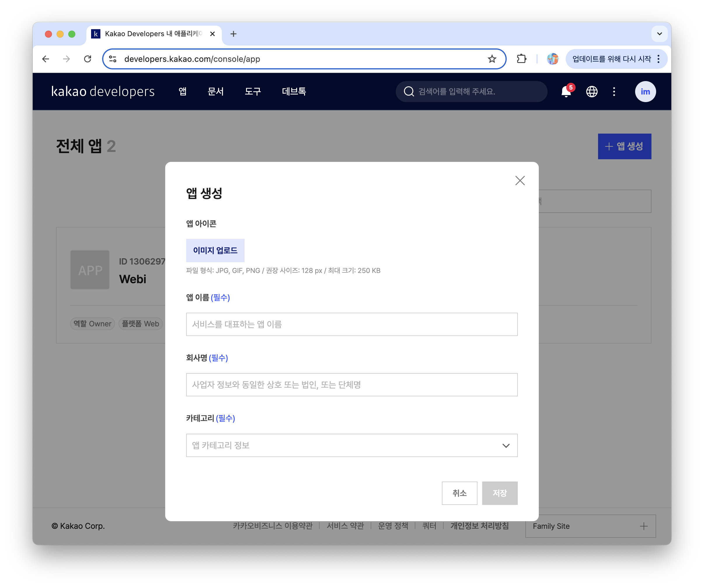Expand the 앱 카테고리 정보 dropdown
The image size is (704, 588).
pyautogui.click(x=352, y=445)
